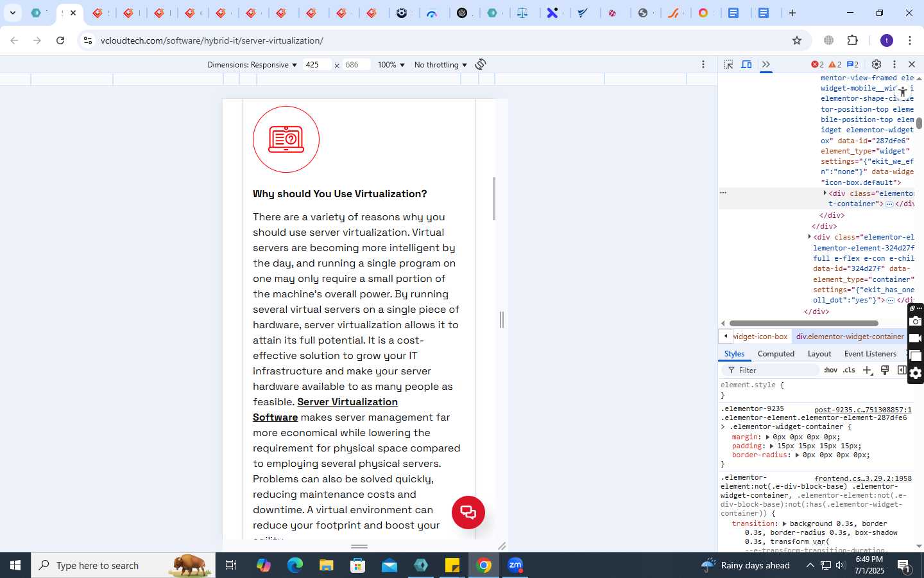The image size is (924, 578).
Task: Toggle the computed styles sidebar
Action: [x=902, y=370]
